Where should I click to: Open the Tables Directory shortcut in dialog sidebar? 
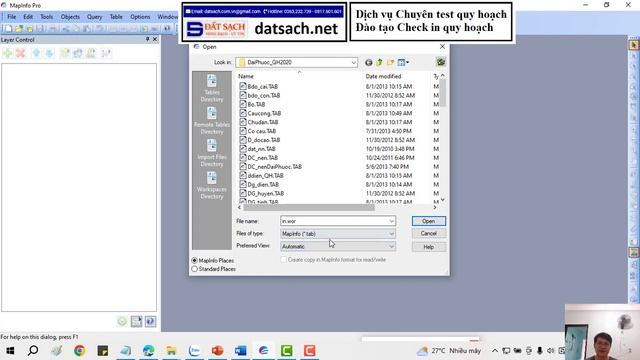(212, 88)
